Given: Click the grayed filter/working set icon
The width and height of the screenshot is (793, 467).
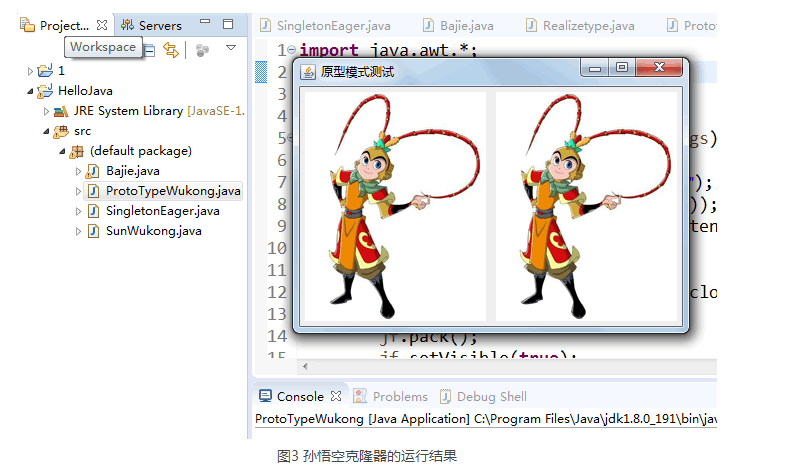Looking at the screenshot, I should (x=202, y=50).
